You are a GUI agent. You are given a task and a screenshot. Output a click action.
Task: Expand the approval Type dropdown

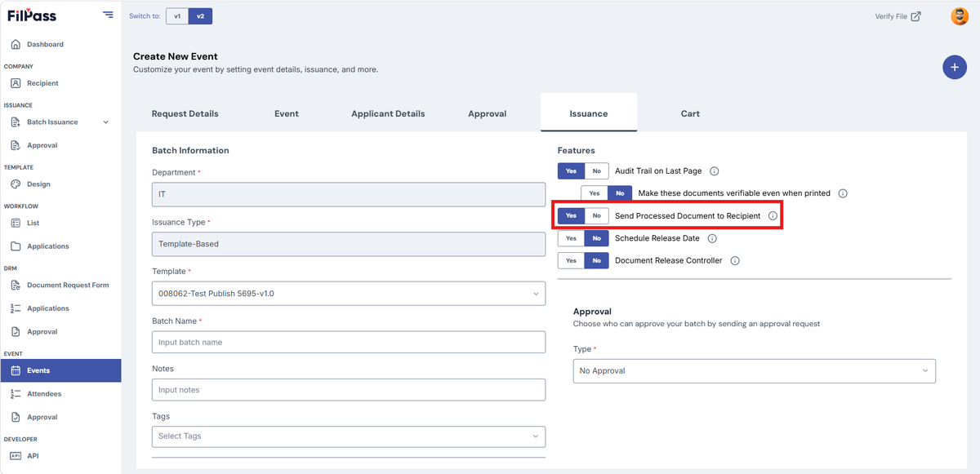coord(755,370)
